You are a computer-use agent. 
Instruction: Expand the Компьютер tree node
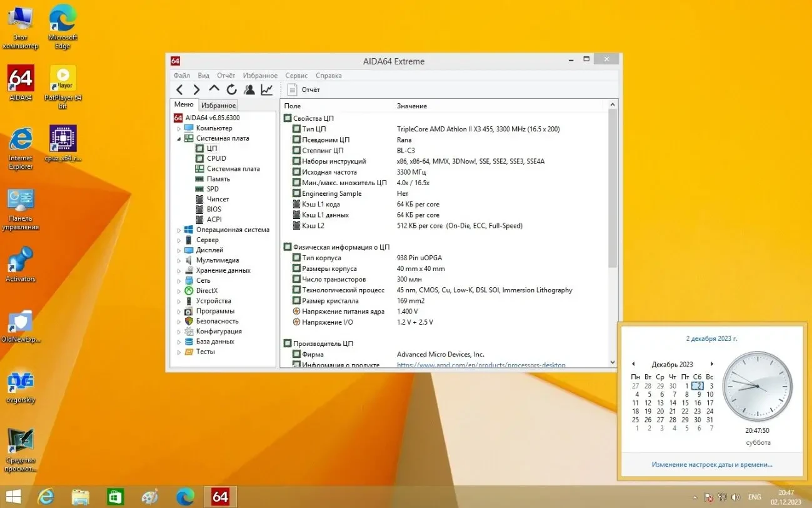point(179,128)
